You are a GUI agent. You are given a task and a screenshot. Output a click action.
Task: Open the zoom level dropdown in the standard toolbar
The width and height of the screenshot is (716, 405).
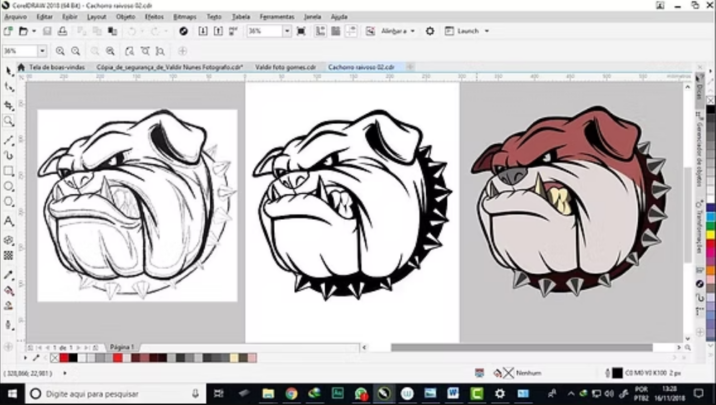pos(287,31)
